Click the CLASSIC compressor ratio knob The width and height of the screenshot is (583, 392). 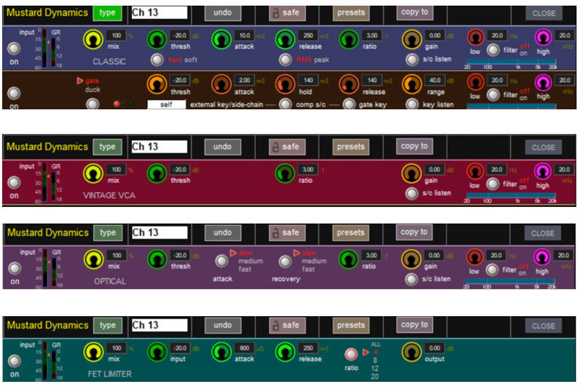pyautogui.click(x=349, y=40)
